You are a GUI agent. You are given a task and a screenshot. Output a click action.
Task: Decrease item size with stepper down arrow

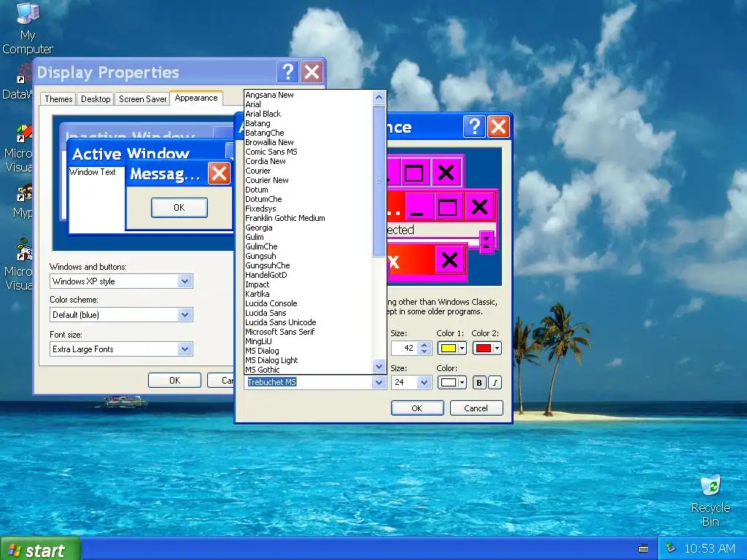(425, 351)
